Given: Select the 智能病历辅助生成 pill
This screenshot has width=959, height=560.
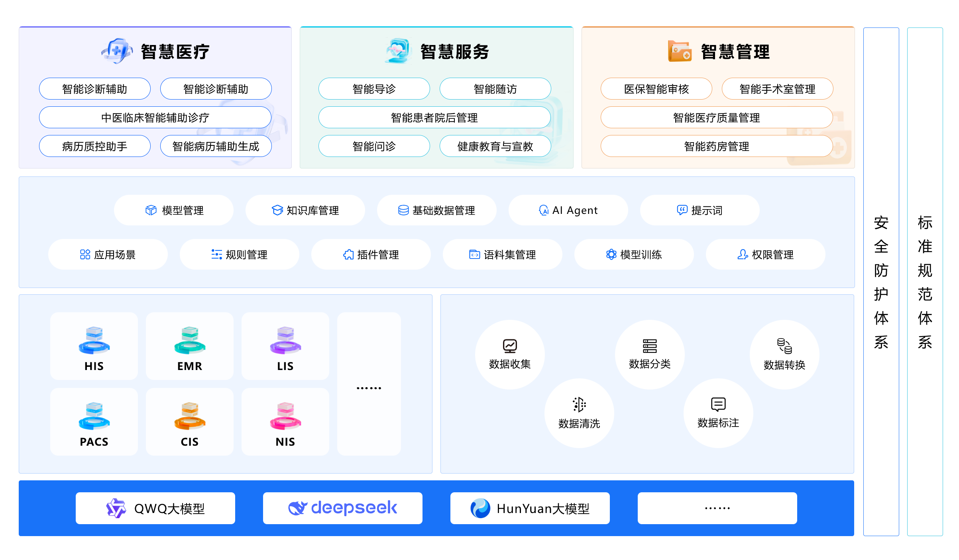Looking at the screenshot, I should 216,146.
